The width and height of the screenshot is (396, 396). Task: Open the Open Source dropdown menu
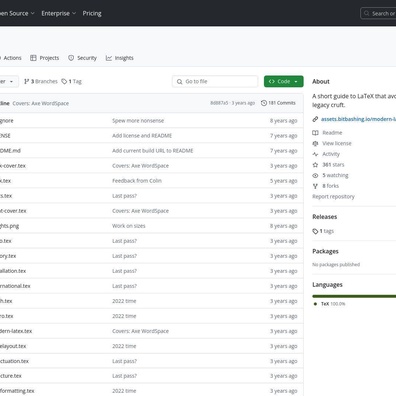click(17, 13)
